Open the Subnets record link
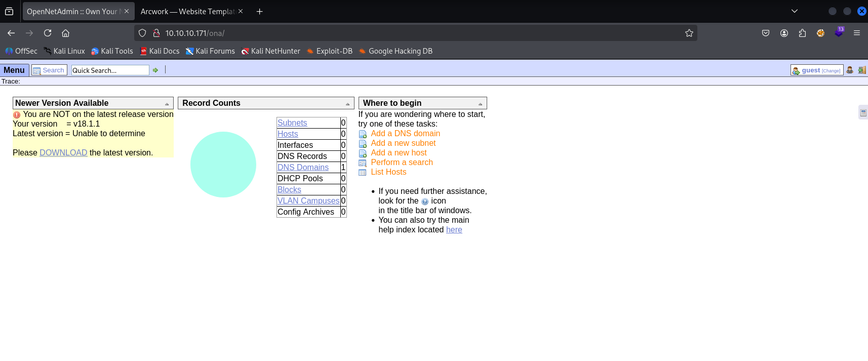The height and width of the screenshot is (361, 868). point(292,123)
